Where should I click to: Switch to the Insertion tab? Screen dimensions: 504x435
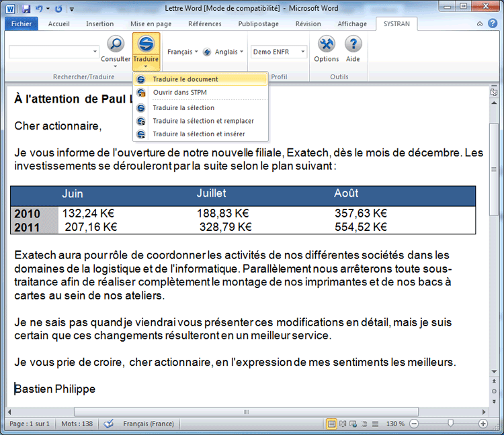99,23
